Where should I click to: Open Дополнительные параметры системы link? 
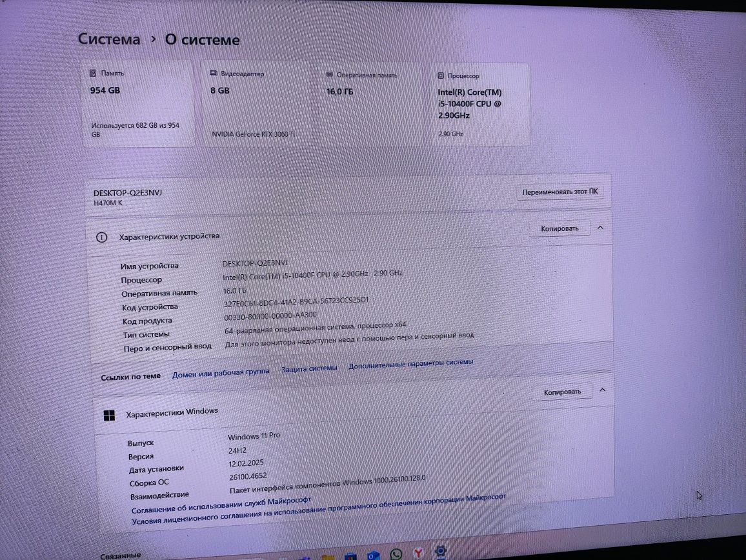(411, 364)
